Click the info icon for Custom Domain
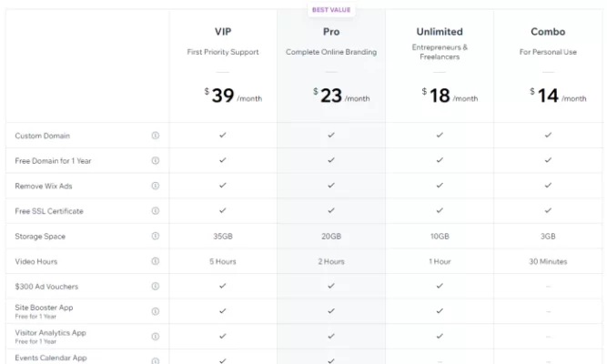 (x=156, y=136)
